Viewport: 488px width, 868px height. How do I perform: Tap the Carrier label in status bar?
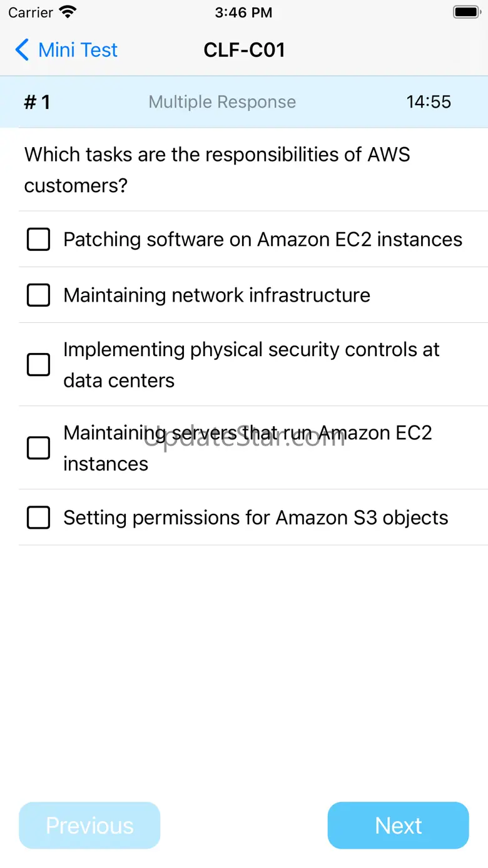30,12
